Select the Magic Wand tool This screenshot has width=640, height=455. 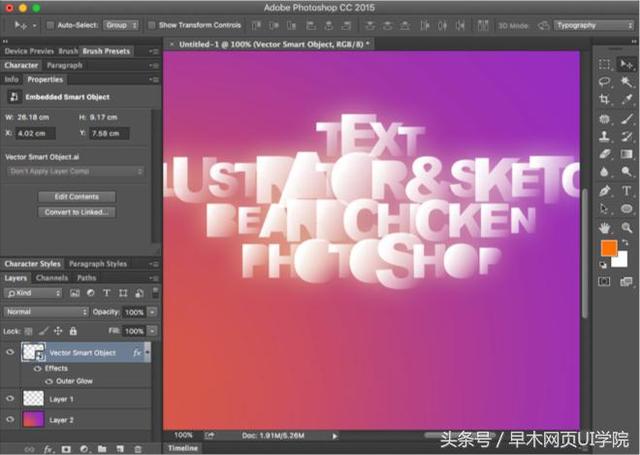(x=626, y=82)
